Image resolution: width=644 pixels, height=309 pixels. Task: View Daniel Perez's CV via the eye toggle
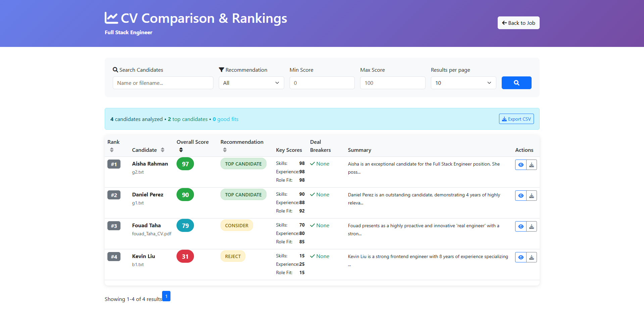coord(521,195)
